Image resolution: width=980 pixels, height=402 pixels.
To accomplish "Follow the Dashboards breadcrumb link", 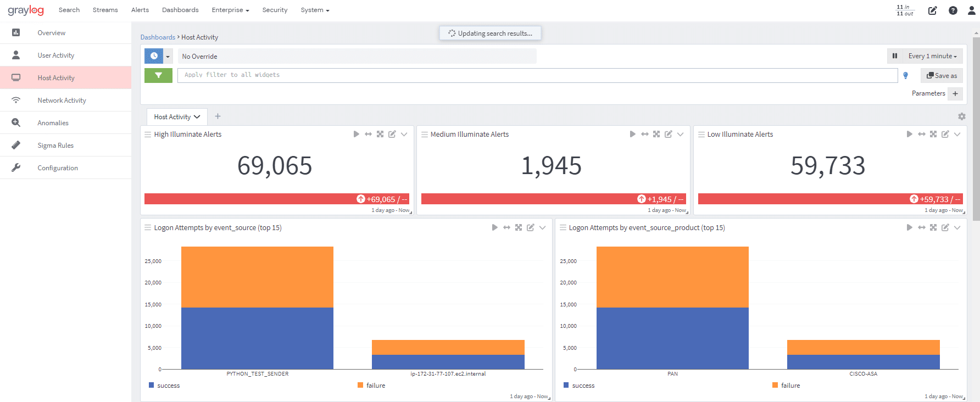I will tap(158, 37).
